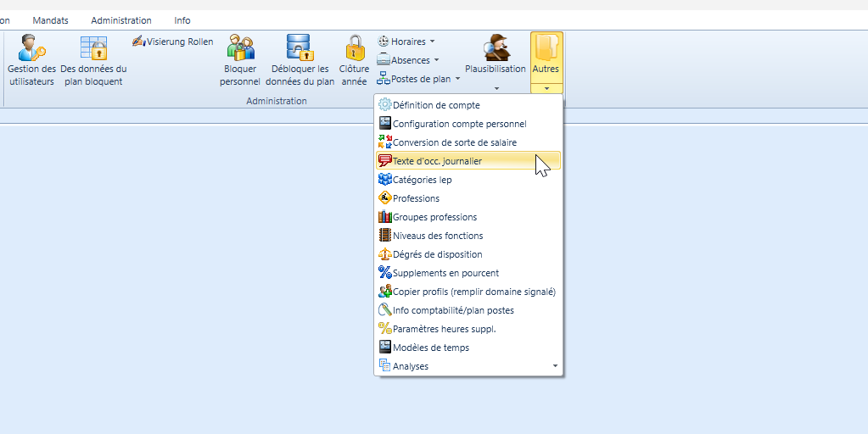The width and height of the screenshot is (868, 434).
Task: Open the Postes de plan dropdown
Action: pos(420,79)
